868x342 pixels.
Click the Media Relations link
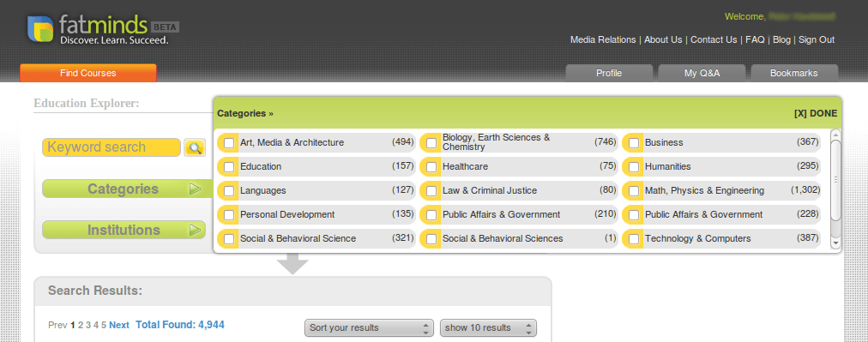(x=603, y=39)
